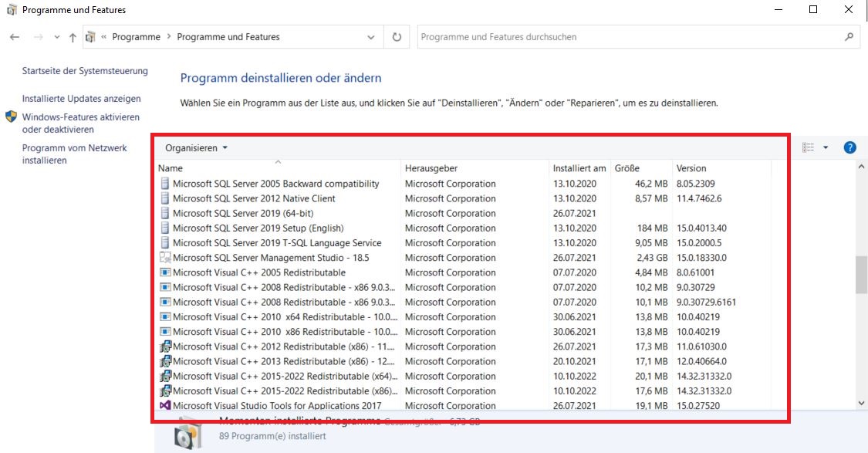The width and height of the screenshot is (868, 453).
Task: Open the recent locations dropdown arrow
Action: click(x=56, y=37)
